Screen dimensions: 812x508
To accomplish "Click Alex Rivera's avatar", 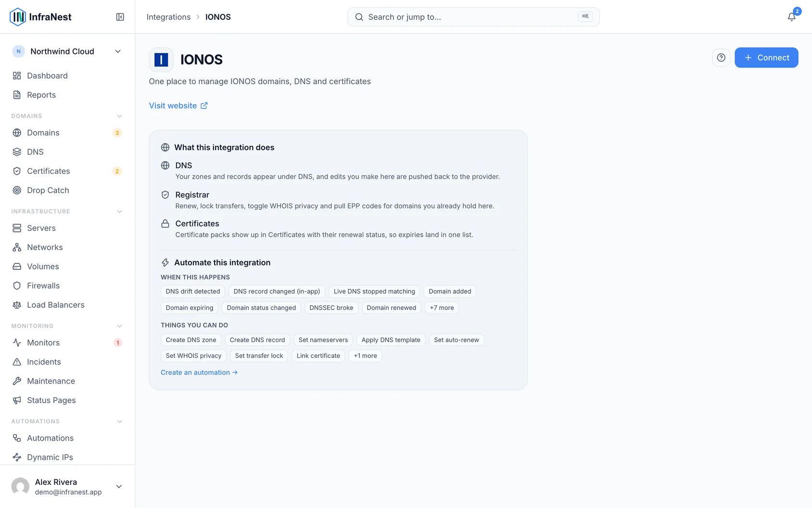I will point(20,486).
